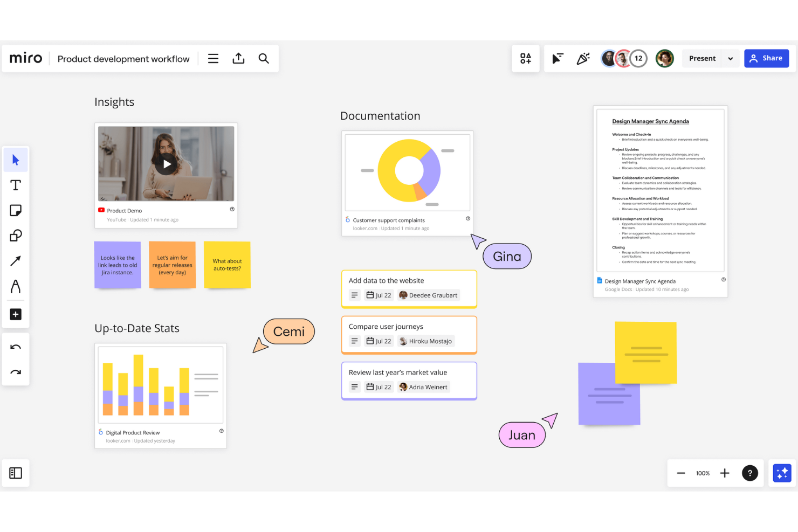Image resolution: width=798 pixels, height=532 pixels.
Task: Select the Connection line tool
Action: point(16,261)
